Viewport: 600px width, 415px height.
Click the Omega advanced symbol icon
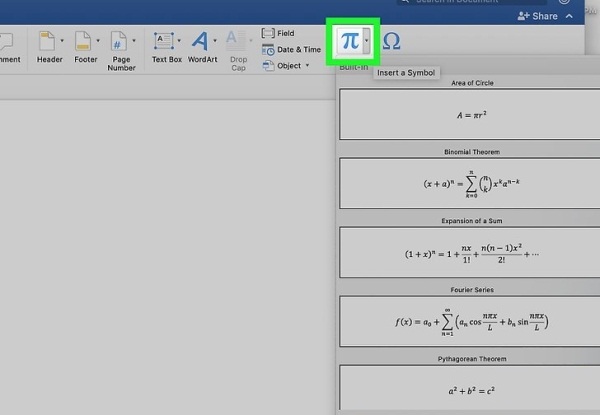392,42
